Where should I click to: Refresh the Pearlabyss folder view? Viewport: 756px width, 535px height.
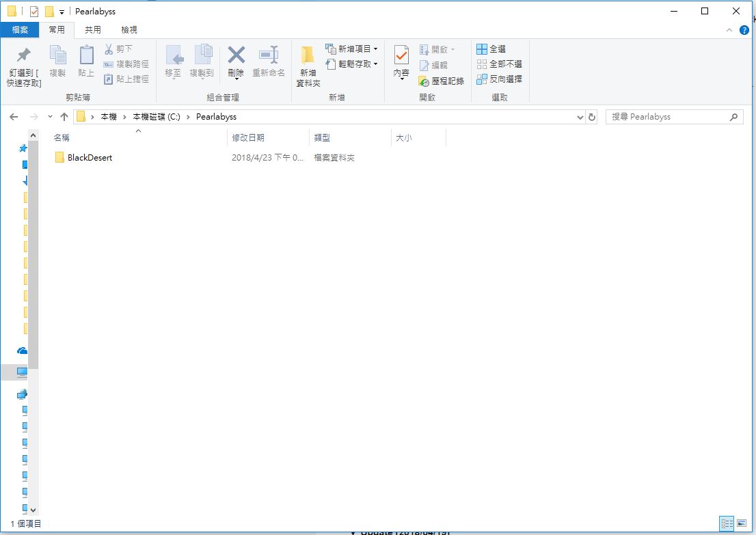(592, 117)
